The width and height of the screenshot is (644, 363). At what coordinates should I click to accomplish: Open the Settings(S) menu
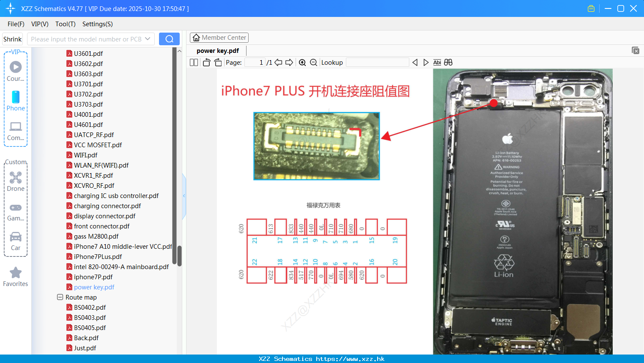pos(98,24)
